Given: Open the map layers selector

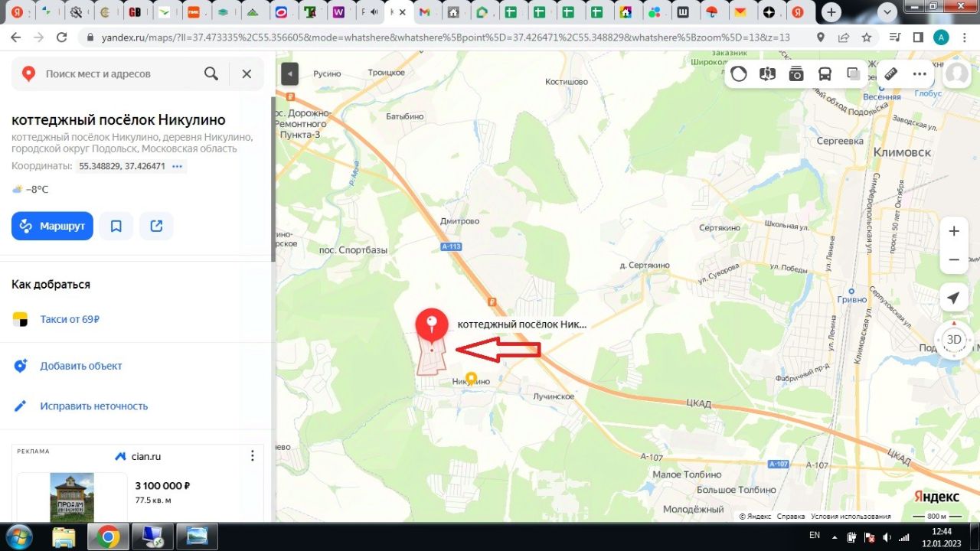Looking at the screenshot, I should tap(854, 74).
